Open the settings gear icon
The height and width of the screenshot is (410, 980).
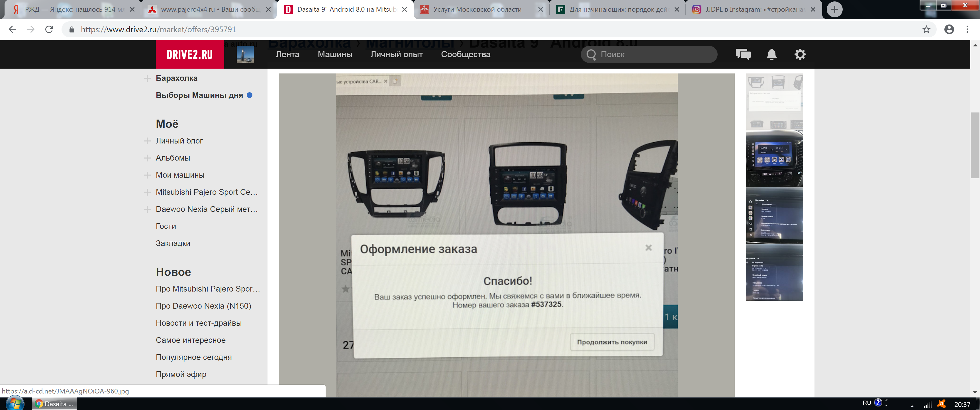point(800,54)
